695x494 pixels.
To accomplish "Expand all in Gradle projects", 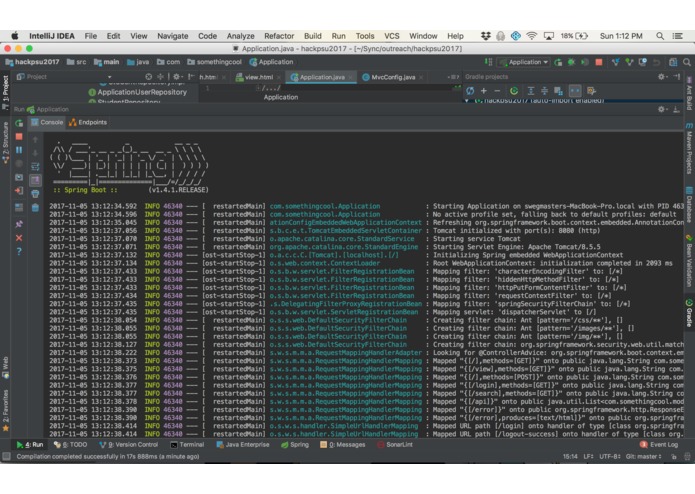I will pos(531,91).
